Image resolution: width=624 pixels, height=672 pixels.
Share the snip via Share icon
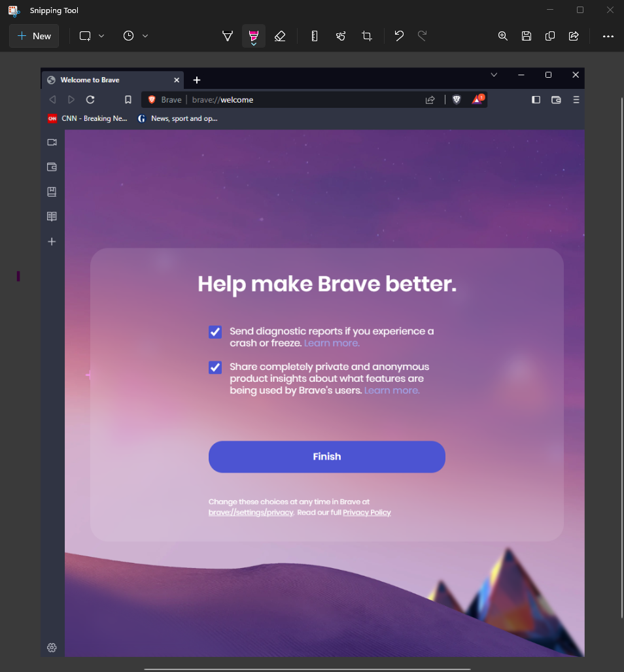click(x=574, y=36)
